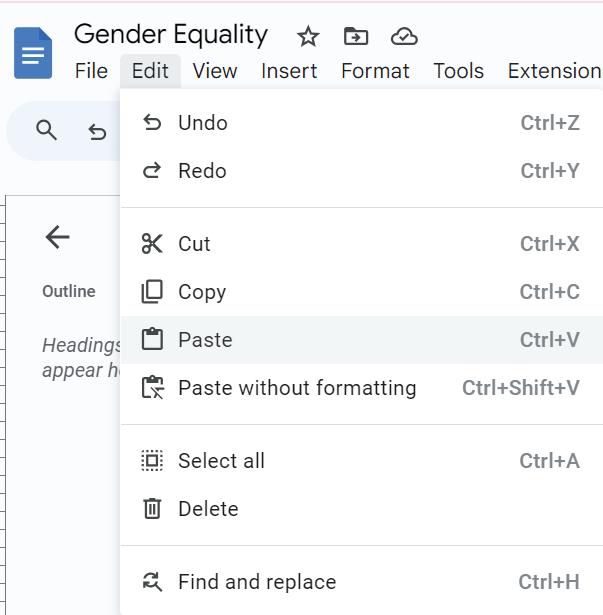Viewport: 603px width, 615px height.
Task: Click the move to folder icon
Action: 355,37
